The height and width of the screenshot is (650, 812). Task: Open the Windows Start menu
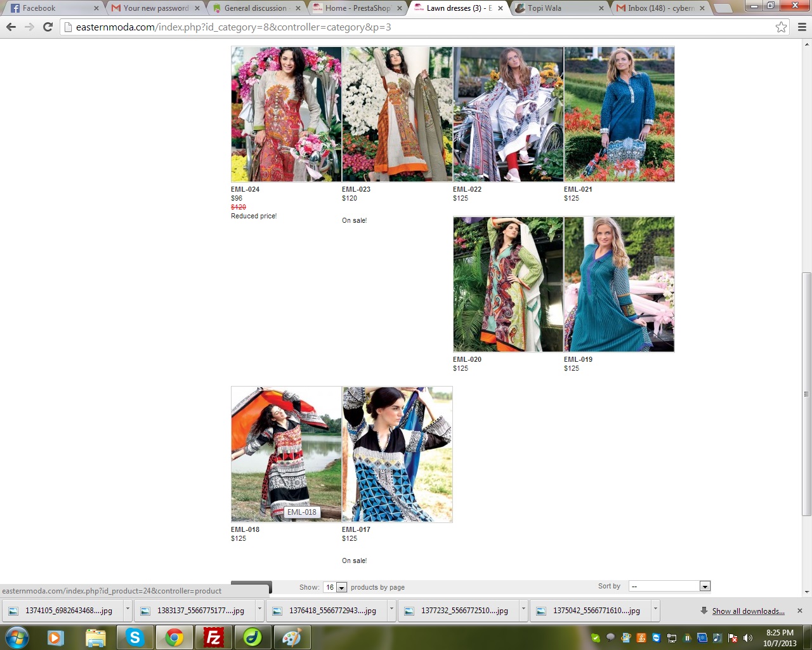coord(17,637)
